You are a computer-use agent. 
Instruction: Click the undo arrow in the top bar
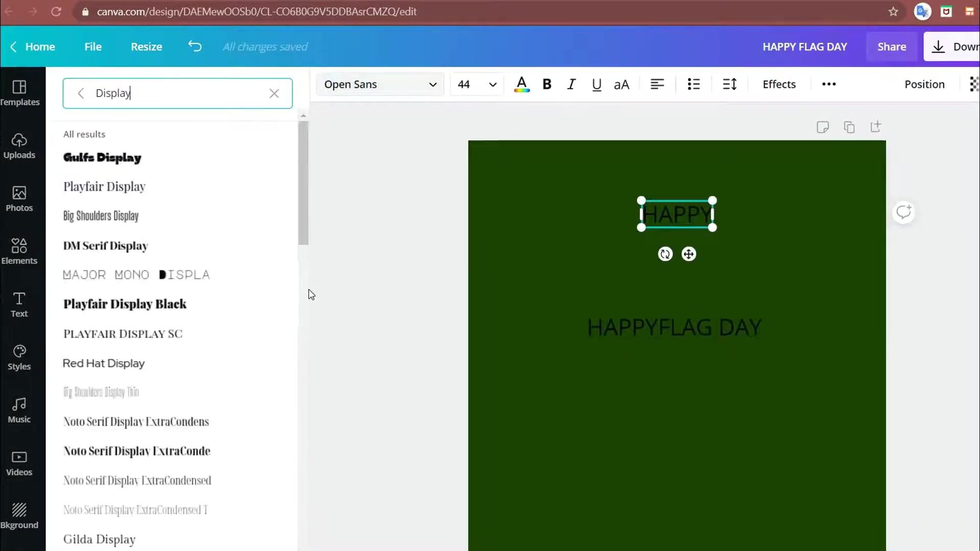[194, 46]
